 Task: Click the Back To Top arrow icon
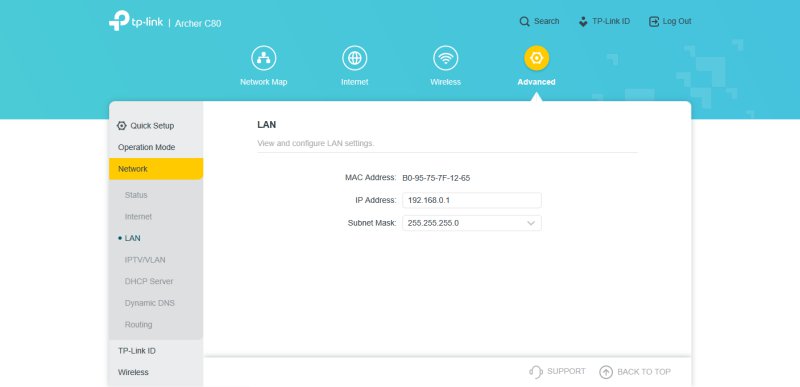click(x=606, y=372)
